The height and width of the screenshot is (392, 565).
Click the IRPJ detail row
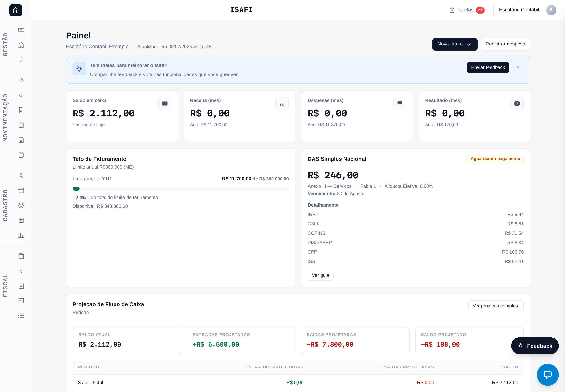point(416,214)
